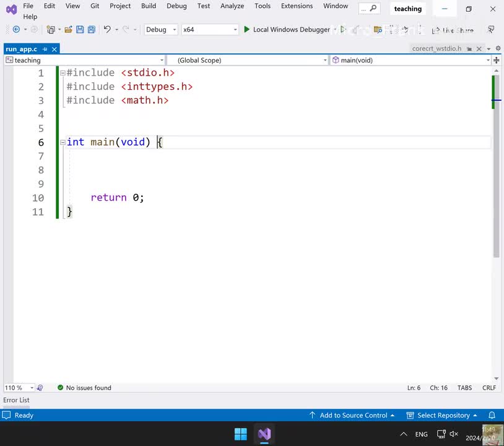Click the Navigate Backward icon
The width and height of the screenshot is (504, 446).
tap(17, 30)
